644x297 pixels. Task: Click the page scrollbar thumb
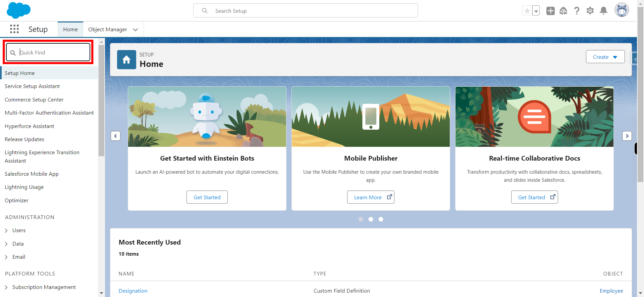[640, 94]
